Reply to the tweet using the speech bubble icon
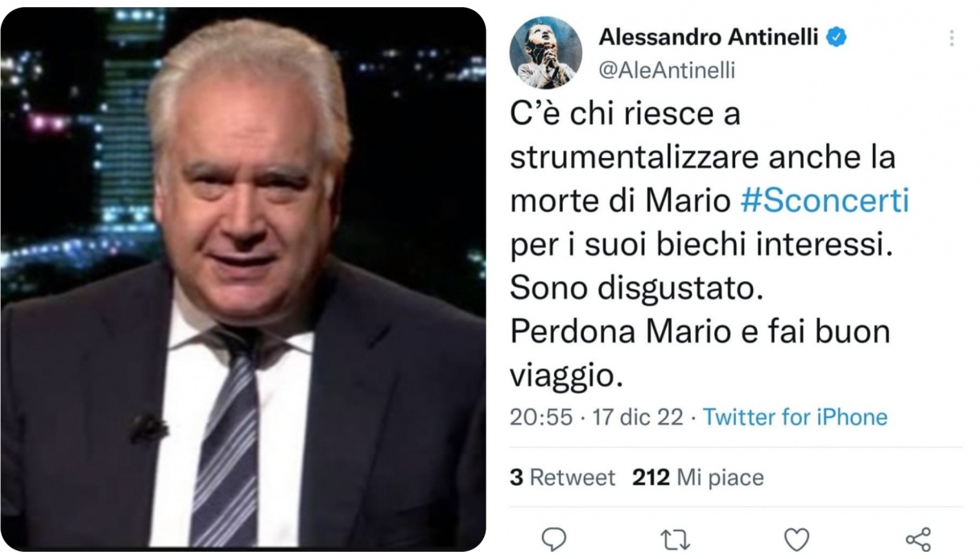The width and height of the screenshot is (980, 559). [554, 540]
